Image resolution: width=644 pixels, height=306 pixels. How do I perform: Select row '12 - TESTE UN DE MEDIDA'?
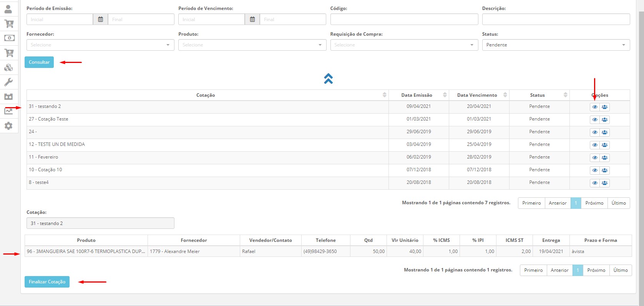[x=328, y=145]
